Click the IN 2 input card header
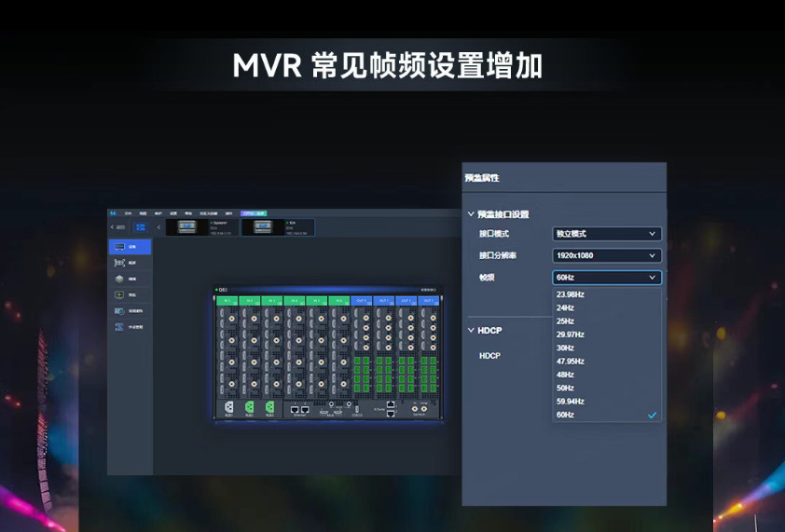 249,301
